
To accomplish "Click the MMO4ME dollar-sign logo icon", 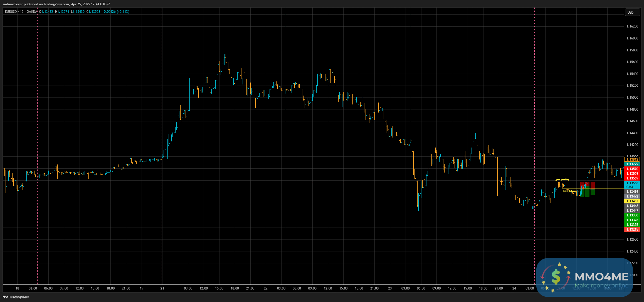I will pos(556,277).
